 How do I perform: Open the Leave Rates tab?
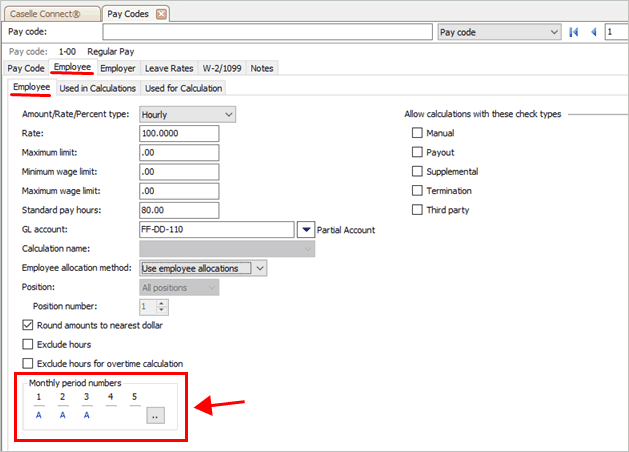click(x=169, y=68)
